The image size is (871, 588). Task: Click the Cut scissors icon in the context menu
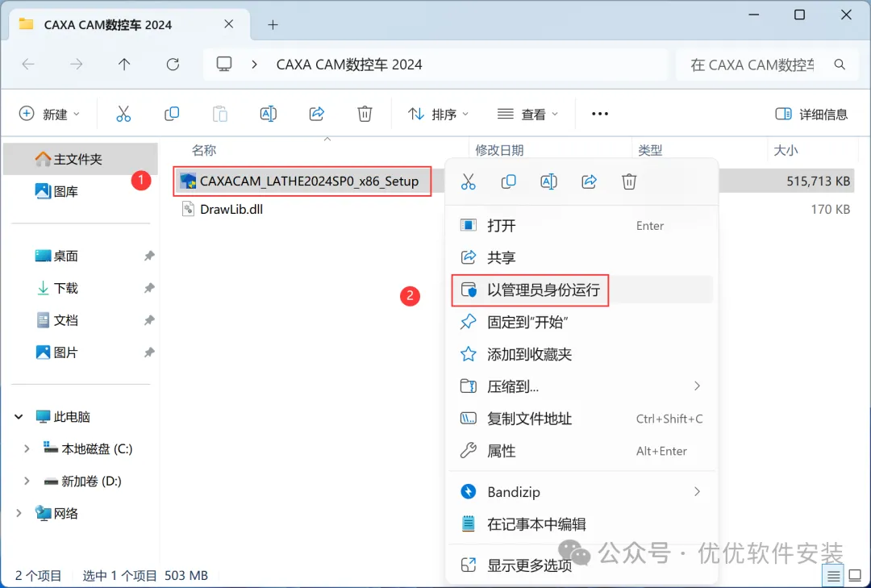pyautogui.click(x=469, y=181)
